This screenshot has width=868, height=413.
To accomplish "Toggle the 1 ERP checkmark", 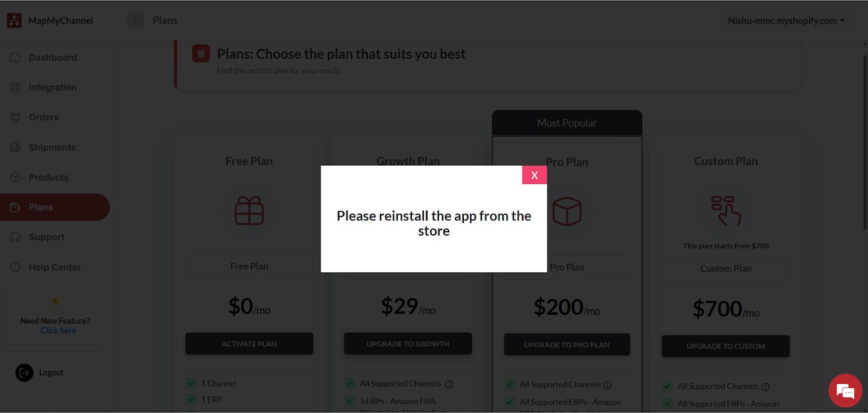I will pos(191,400).
